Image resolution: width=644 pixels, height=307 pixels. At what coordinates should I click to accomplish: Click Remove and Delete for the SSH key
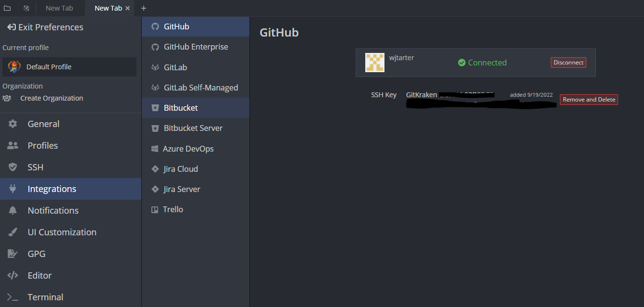pyautogui.click(x=589, y=100)
